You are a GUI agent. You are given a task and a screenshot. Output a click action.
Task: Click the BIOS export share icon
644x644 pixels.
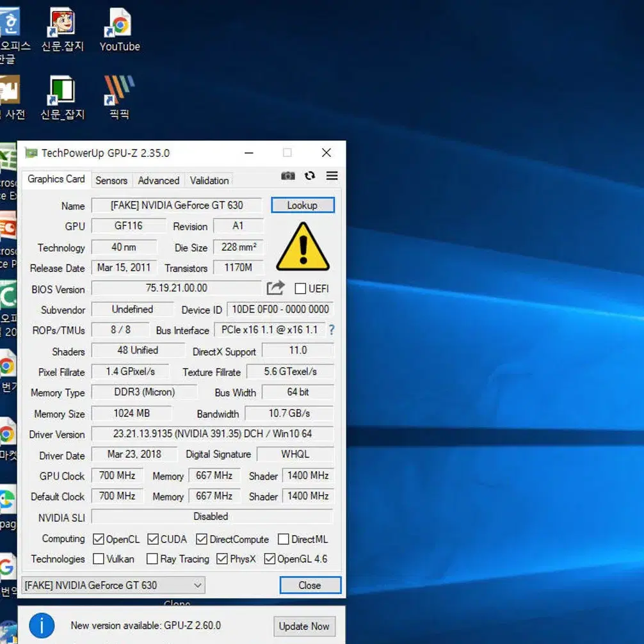tap(275, 288)
